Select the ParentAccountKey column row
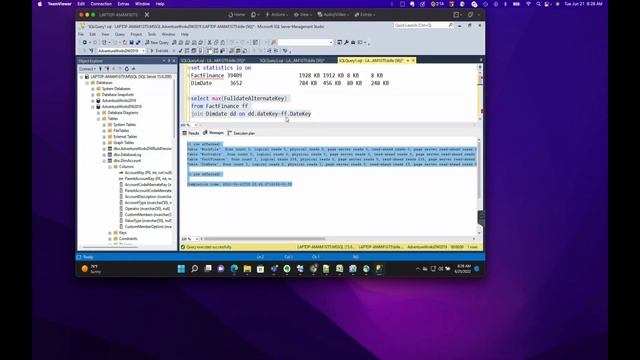 (145, 179)
